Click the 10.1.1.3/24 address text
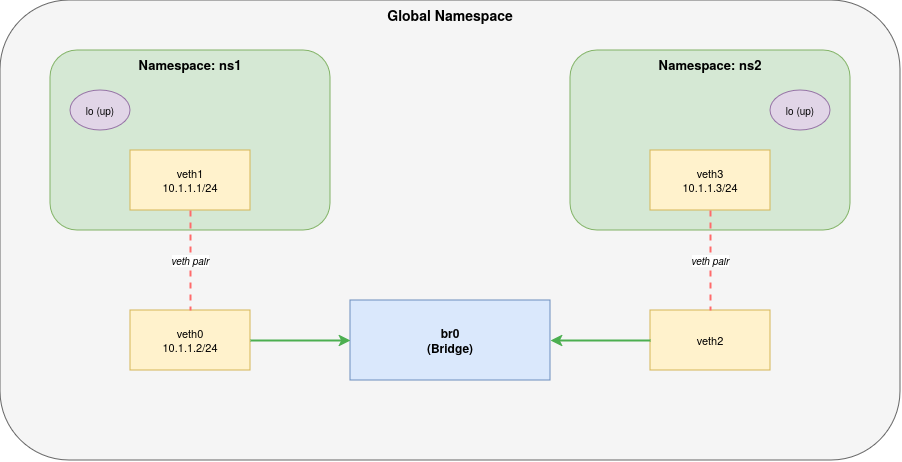The height and width of the screenshot is (462, 902). pos(710,188)
